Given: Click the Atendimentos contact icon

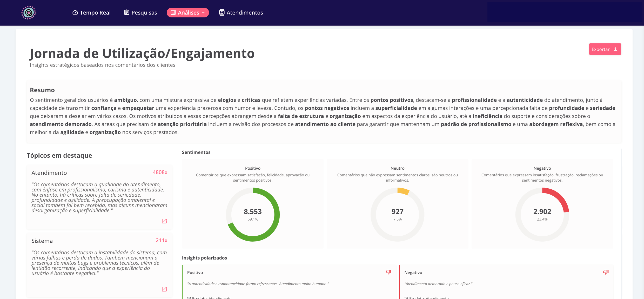Looking at the screenshot, I should pyautogui.click(x=222, y=12).
